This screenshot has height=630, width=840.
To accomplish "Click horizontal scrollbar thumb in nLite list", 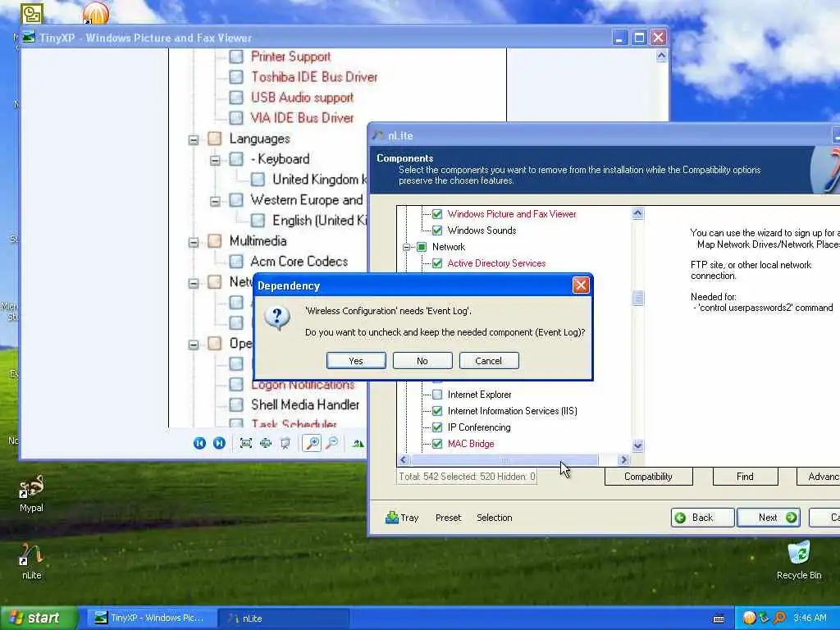I will point(504,459).
